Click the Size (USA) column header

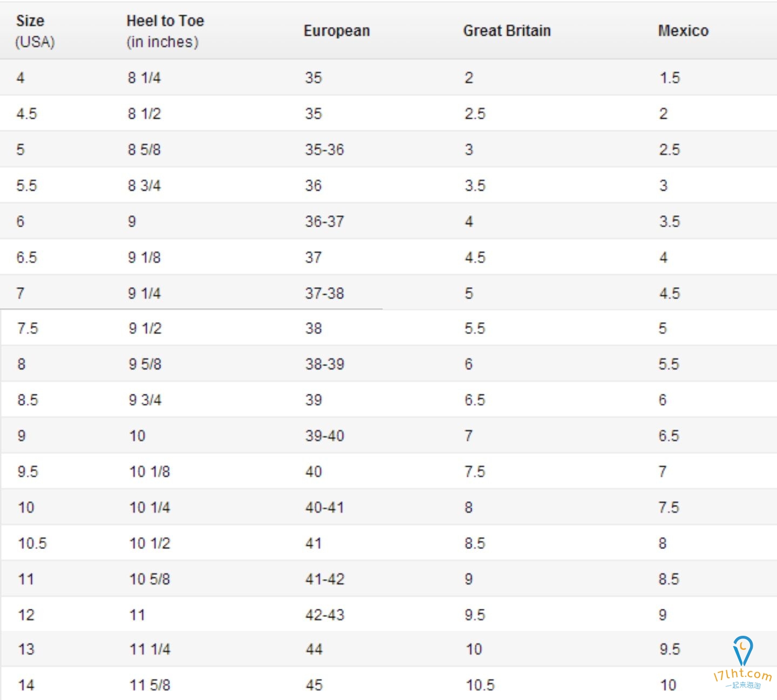35,31
